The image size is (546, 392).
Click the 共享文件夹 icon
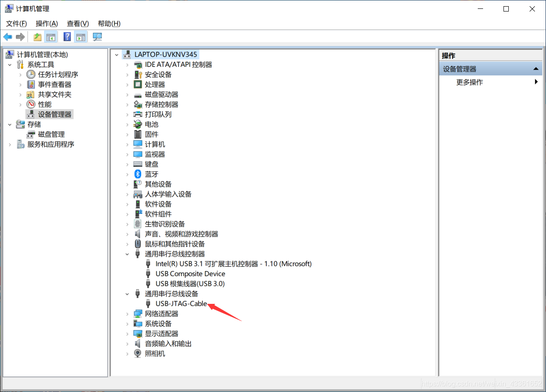31,94
